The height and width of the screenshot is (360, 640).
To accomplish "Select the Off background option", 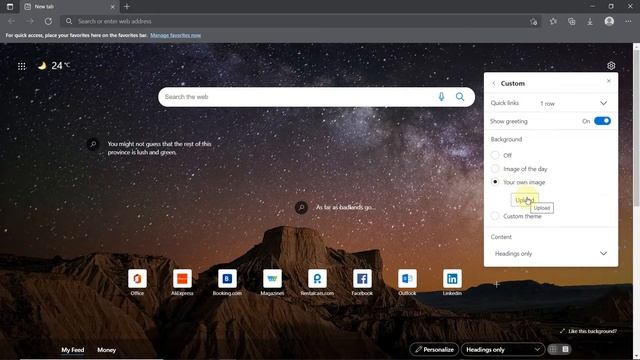I will click(x=495, y=155).
